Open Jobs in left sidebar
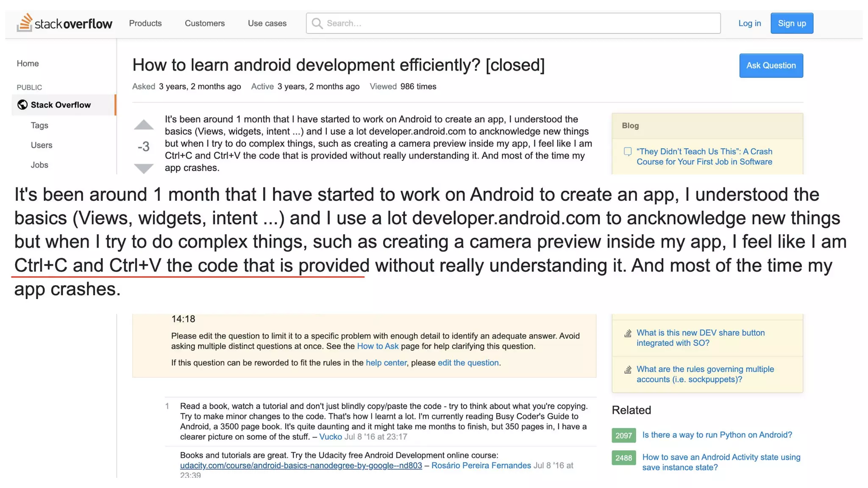The width and height of the screenshot is (868, 488). click(x=39, y=165)
